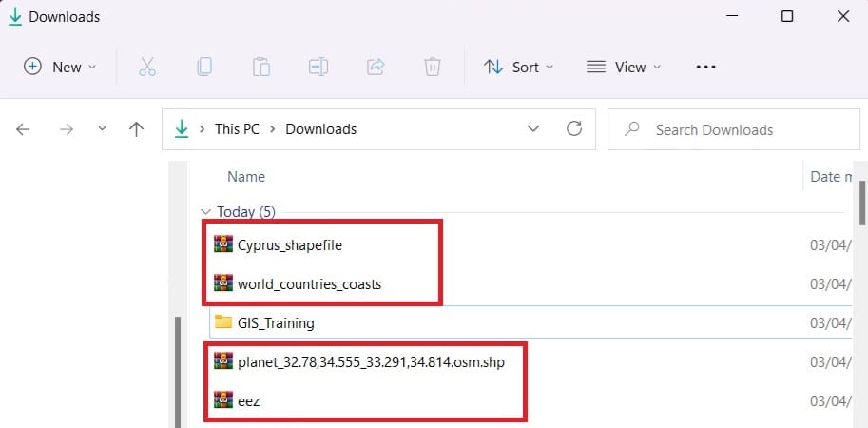Open the Sort options dropdown
The width and height of the screenshot is (868, 428).
coord(518,67)
